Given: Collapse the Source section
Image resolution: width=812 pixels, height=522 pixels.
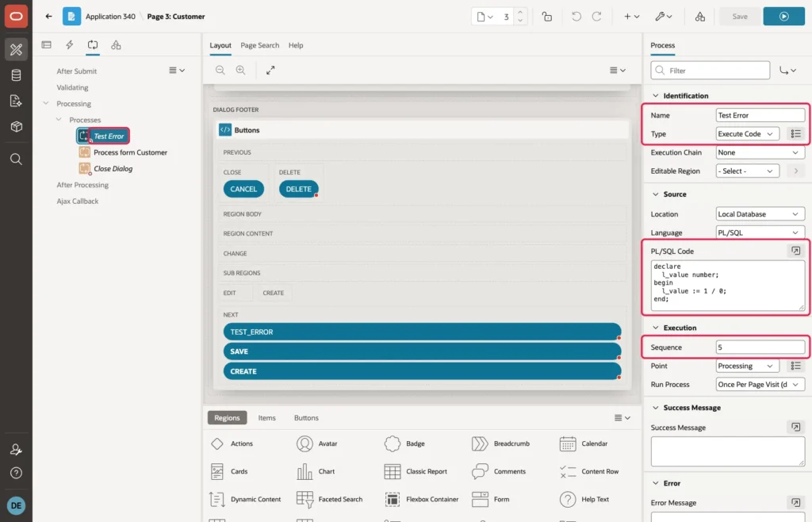Looking at the screenshot, I should (x=656, y=194).
